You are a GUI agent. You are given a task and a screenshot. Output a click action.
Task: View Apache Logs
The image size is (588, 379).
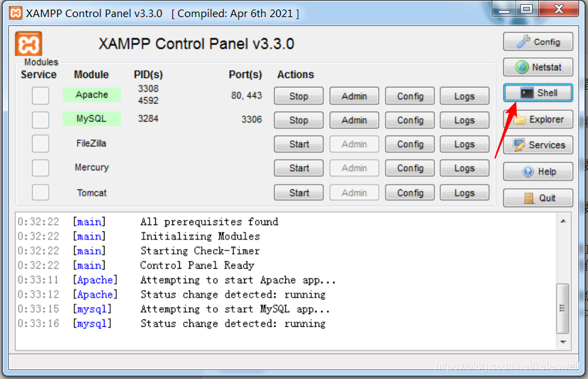(465, 96)
